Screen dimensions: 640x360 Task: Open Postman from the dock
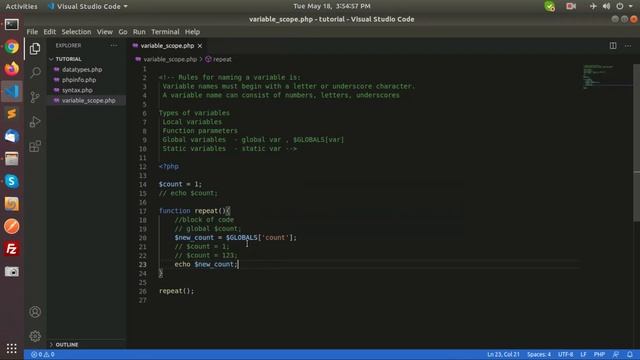[11, 227]
